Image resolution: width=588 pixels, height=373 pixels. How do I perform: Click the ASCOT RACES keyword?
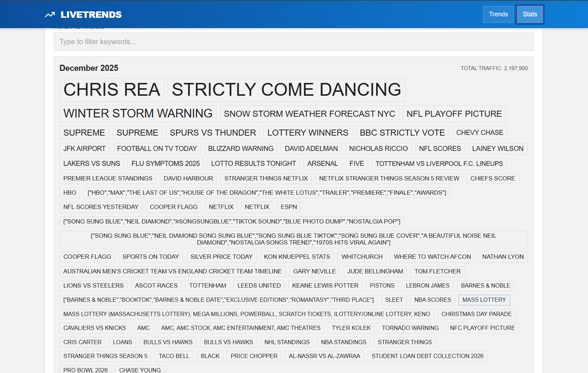coord(156,286)
